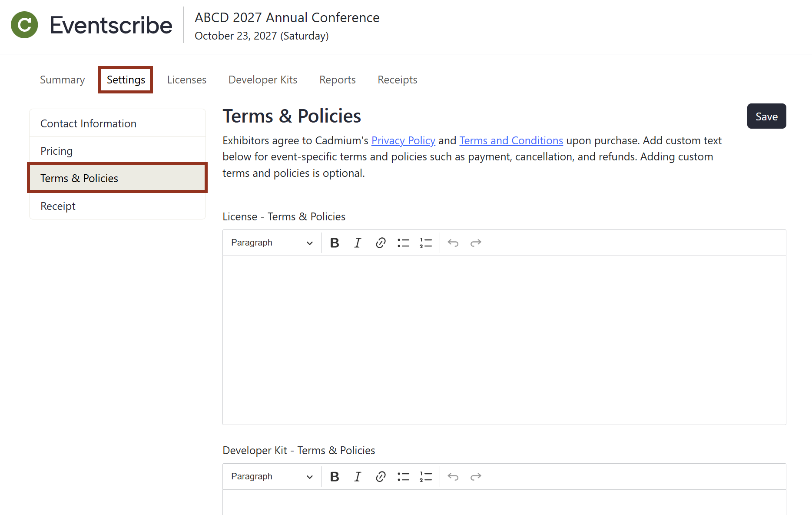This screenshot has width=812, height=515.
Task: Insert link in Developer Kit editor
Action: [x=381, y=476]
